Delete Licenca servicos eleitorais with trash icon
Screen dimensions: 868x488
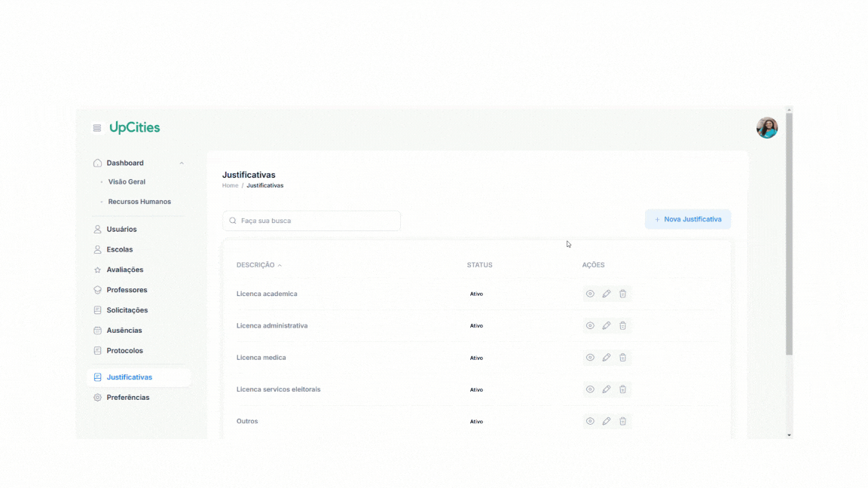(x=623, y=389)
